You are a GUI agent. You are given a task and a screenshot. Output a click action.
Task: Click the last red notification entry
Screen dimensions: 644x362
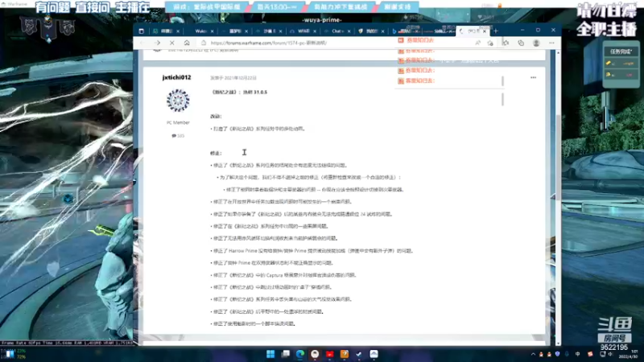tap(415, 81)
